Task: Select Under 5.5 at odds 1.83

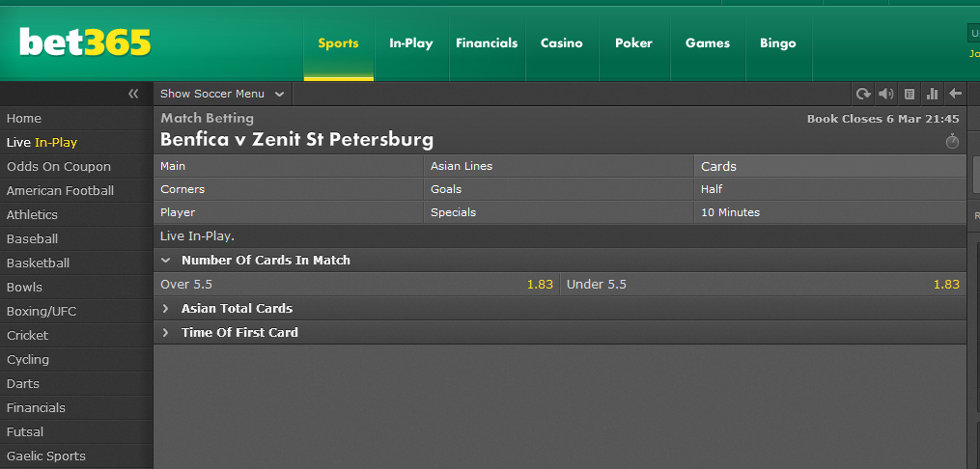Action: tap(763, 284)
